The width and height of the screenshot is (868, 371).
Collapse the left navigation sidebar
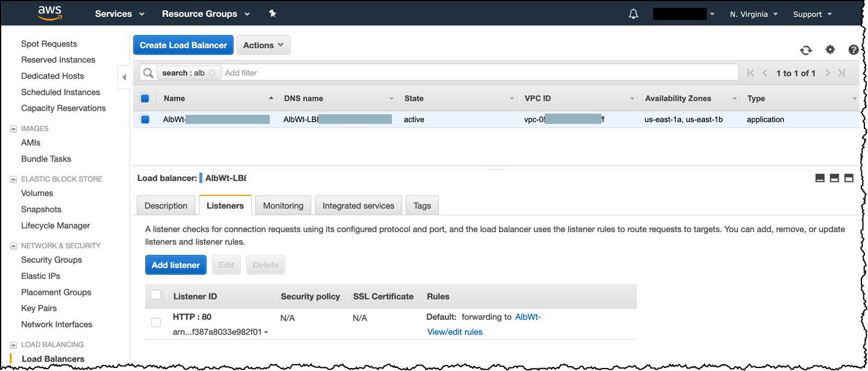pos(124,78)
